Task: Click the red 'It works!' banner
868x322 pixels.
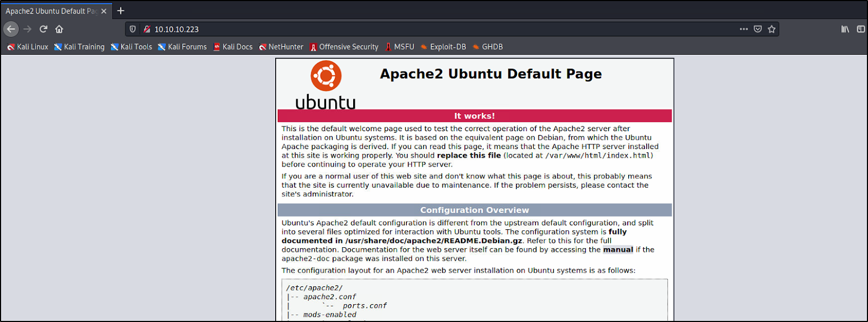Action: tap(475, 115)
